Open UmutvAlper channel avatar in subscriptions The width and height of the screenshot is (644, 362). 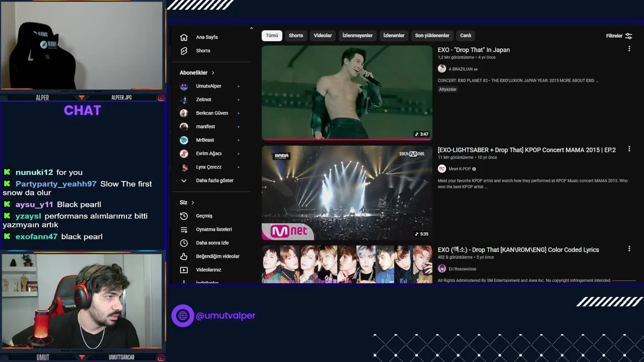(184, 86)
